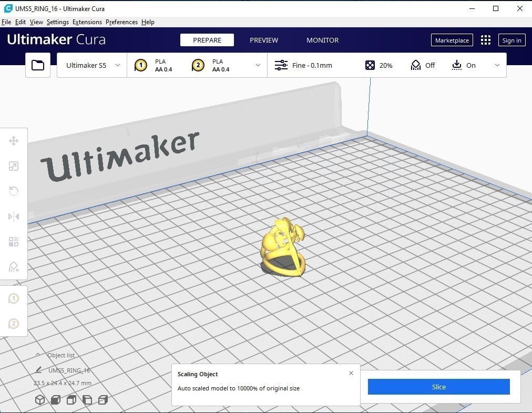Open the View menu

coord(36,22)
